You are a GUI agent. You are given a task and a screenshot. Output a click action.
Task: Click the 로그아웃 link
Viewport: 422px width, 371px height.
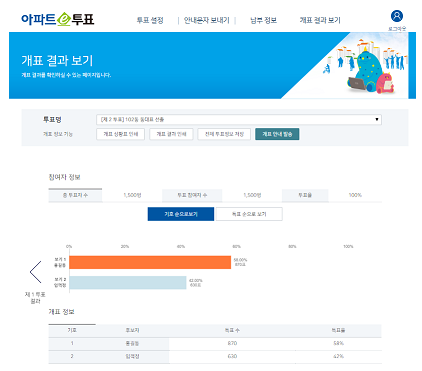(x=397, y=29)
